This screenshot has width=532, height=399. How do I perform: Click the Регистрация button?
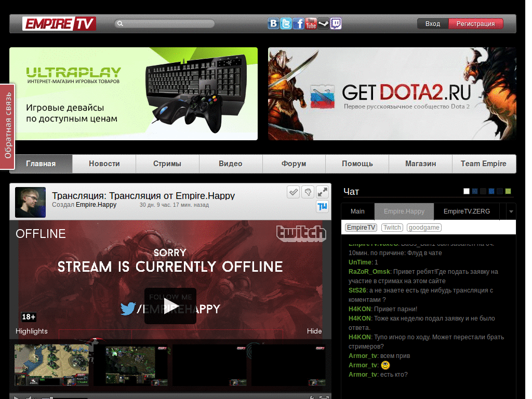[x=476, y=24]
